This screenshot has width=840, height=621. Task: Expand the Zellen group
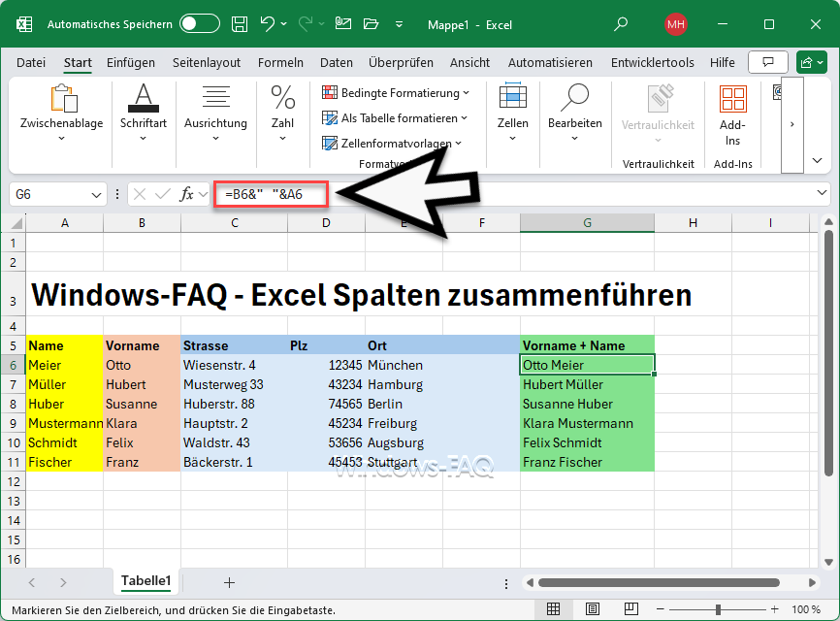[x=513, y=114]
